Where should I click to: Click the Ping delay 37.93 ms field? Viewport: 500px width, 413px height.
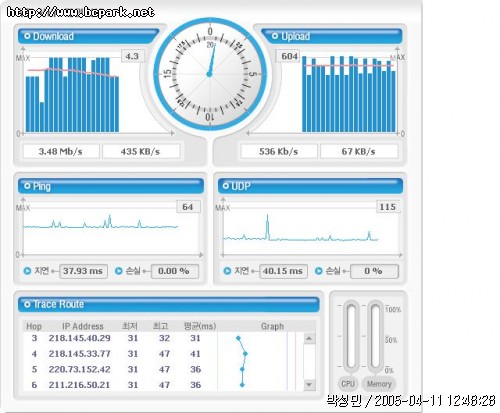pos(83,271)
